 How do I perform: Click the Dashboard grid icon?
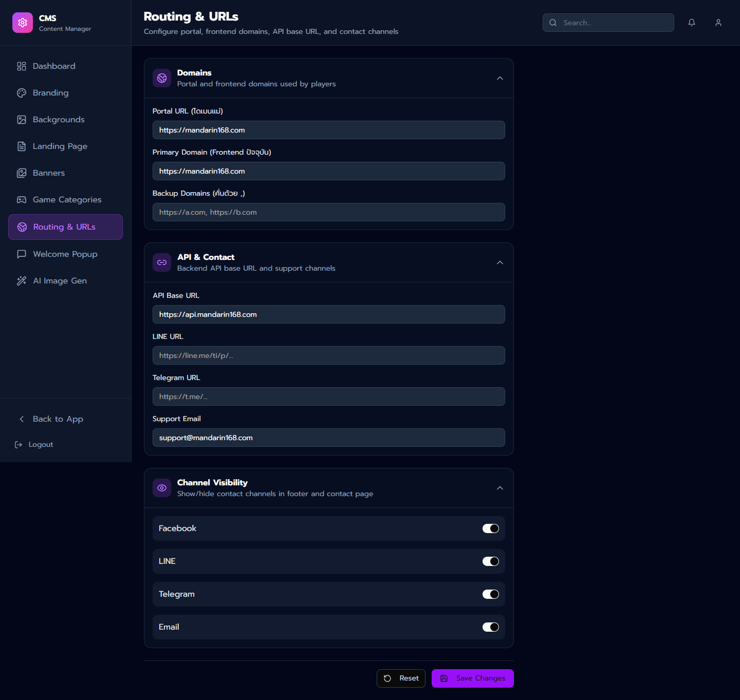(22, 66)
